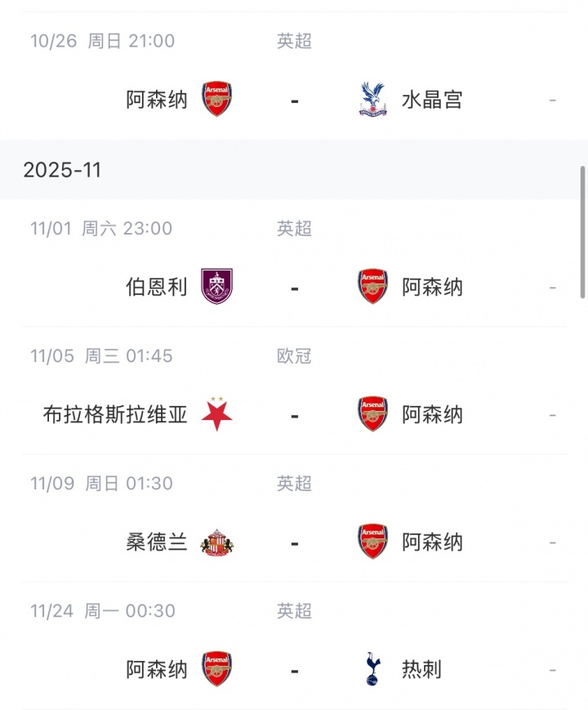This screenshot has height=710, width=588.
Task: Tap Arsenal's crest in the Crystal Palace match
Action: 216,100
